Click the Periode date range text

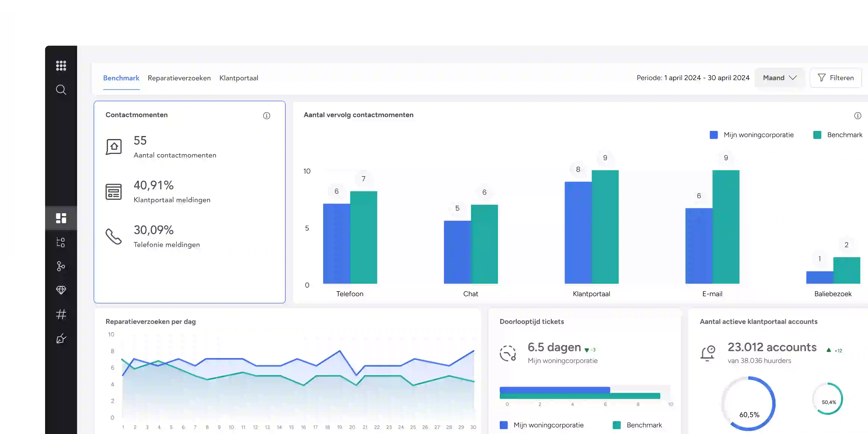(x=693, y=78)
